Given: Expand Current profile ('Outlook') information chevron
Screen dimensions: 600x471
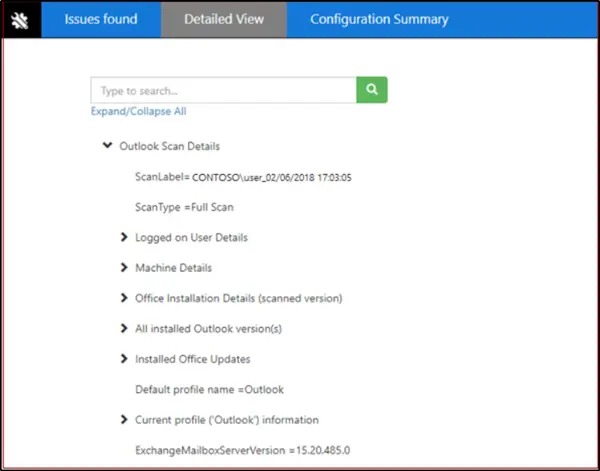Looking at the screenshot, I should pos(124,419).
